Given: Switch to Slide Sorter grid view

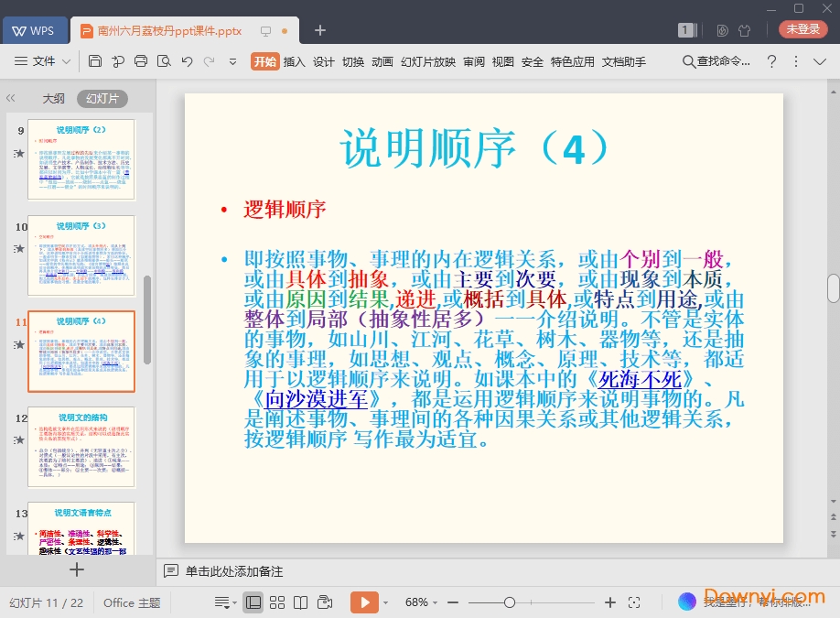Looking at the screenshot, I should coord(276,602).
